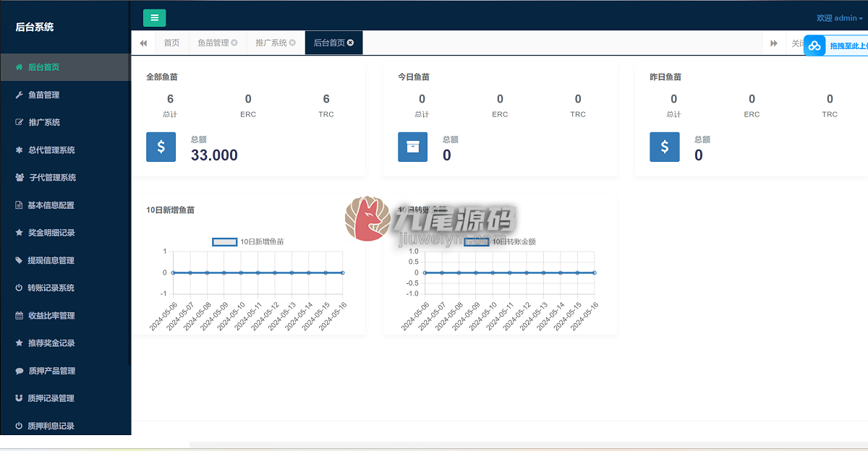Click the document icon beside 基本信息配置
868x451 pixels.
(x=20, y=205)
